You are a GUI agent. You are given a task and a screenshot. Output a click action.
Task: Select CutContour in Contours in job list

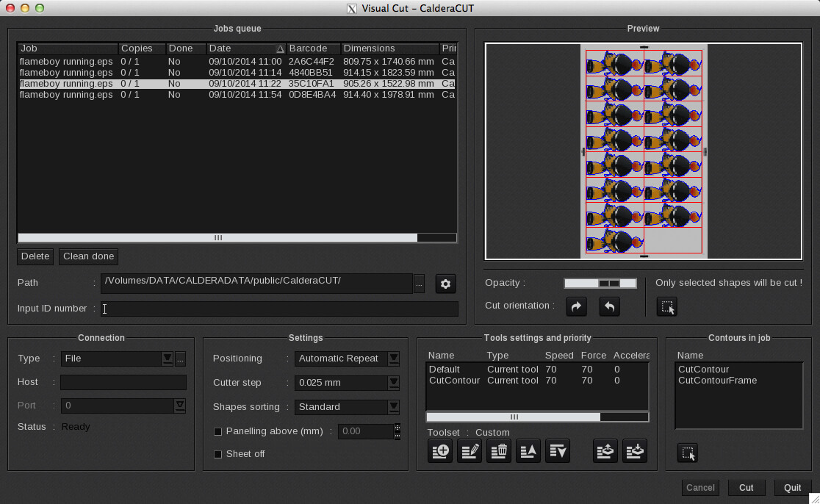[x=703, y=369]
